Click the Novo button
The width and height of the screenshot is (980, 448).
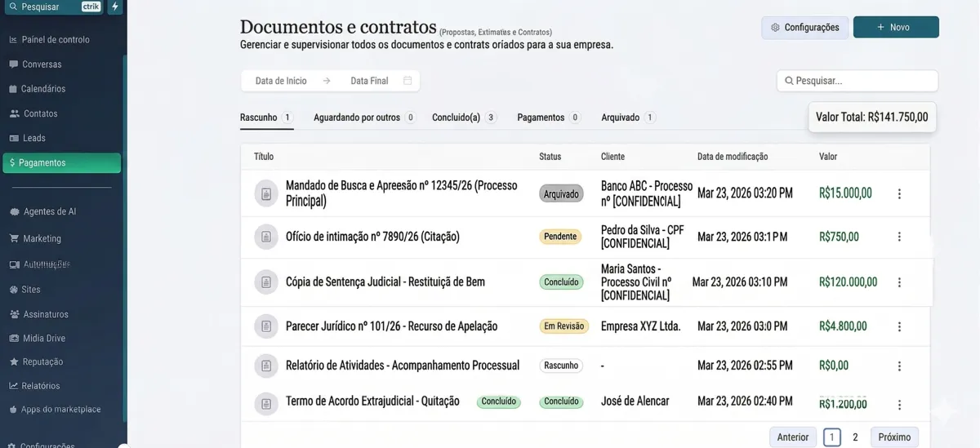[x=896, y=27]
